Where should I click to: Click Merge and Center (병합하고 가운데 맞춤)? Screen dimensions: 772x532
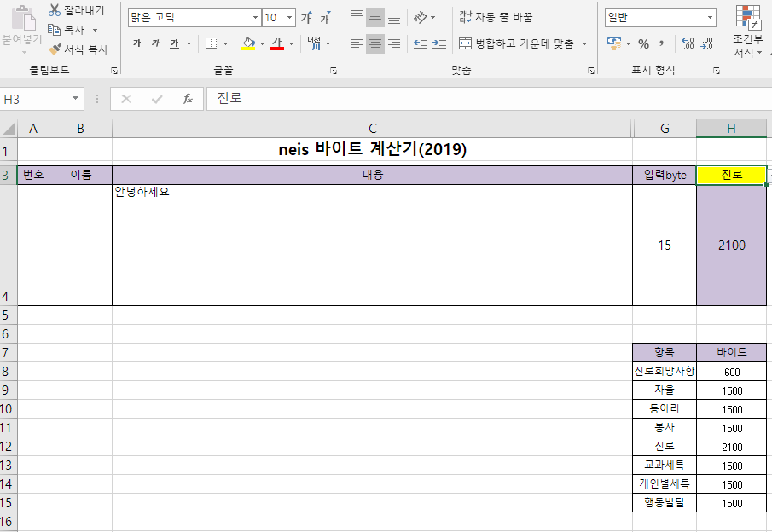pos(516,43)
